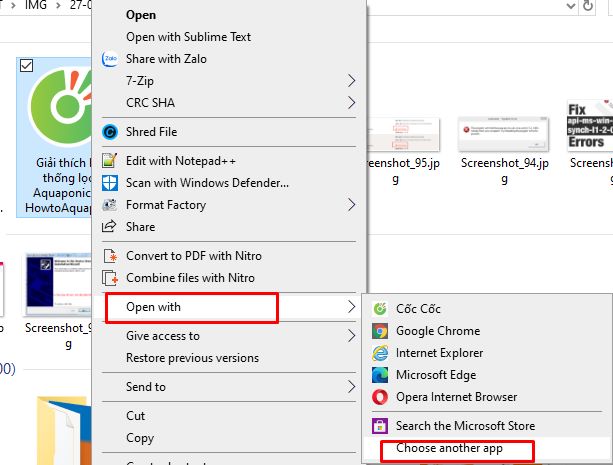The width and height of the screenshot is (613, 465).
Task: Click Microsoft Store bag icon
Action: (380, 426)
